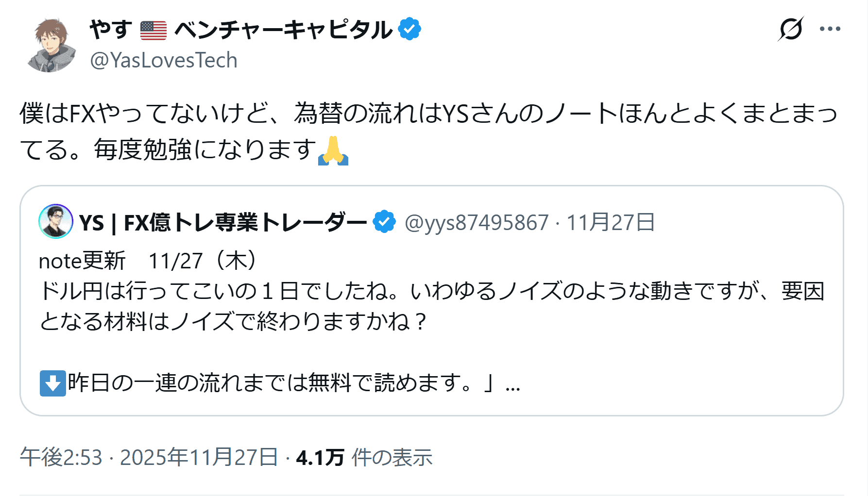
Task: Open the three-dot more options menu
Action: [830, 29]
